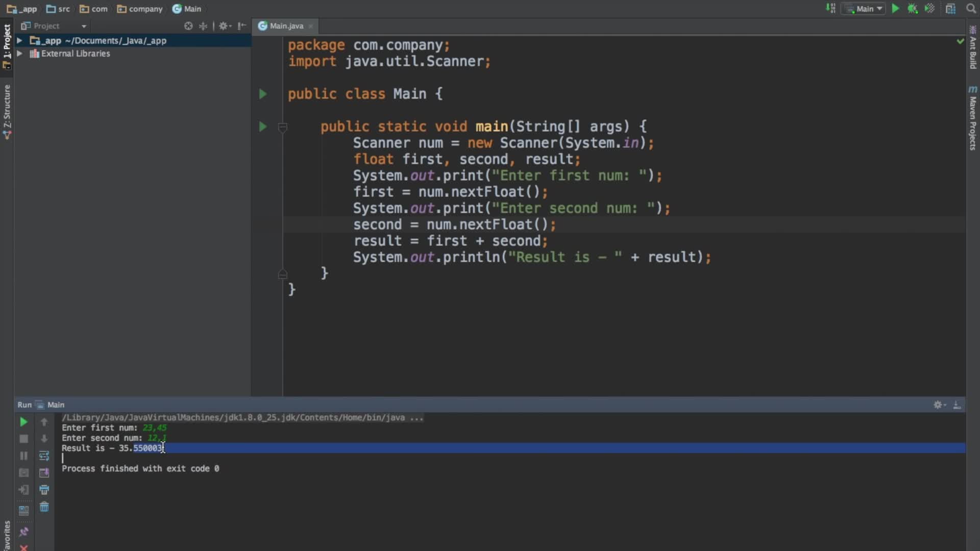
Task: Select _app project root row
Action: [133, 40]
